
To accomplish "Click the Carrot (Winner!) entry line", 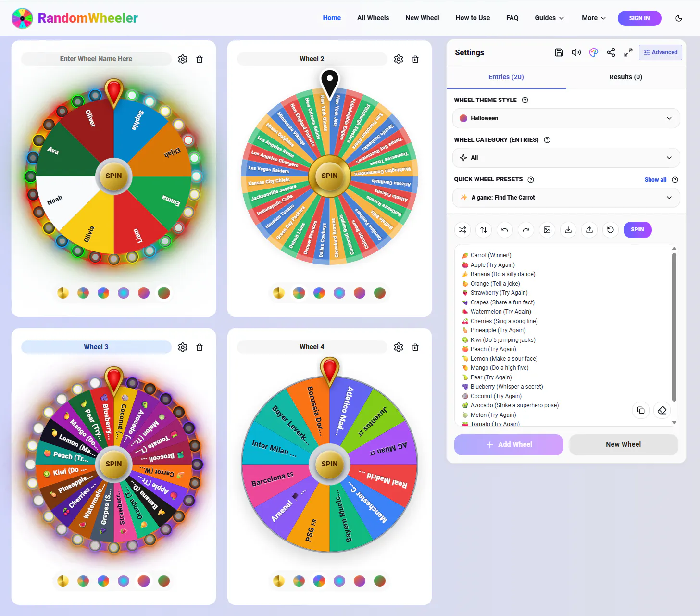I will (487, 255).
